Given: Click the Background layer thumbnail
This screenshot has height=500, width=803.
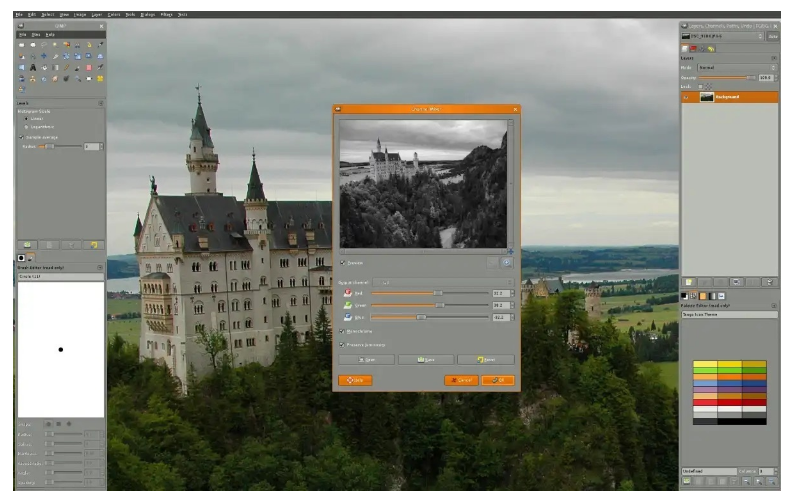Looking at the screenshot, I should [x=707, y=97].
